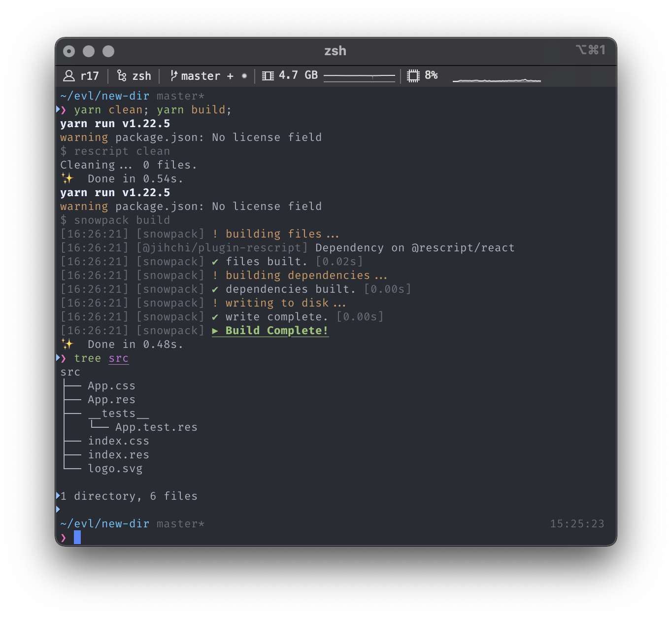Click the minimize window button

(89, 51)
